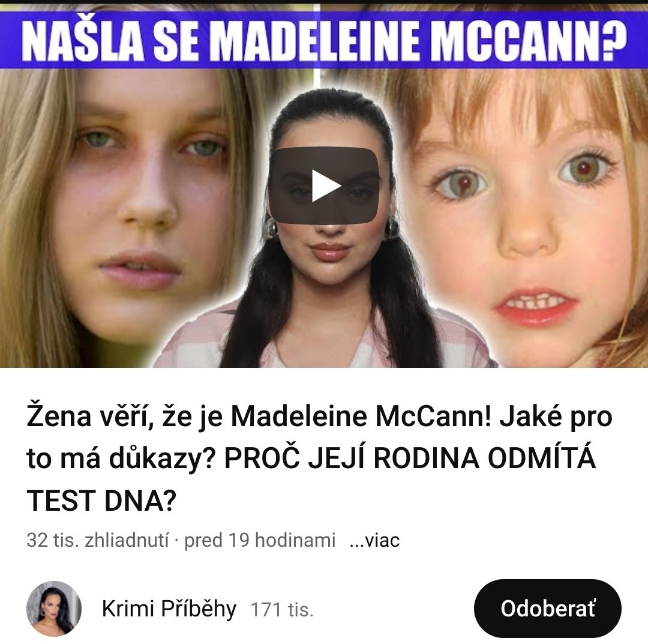Image resolution: width=648 pixels, height=644 pixels.
Task: Play the video using the center play button
Action: (x=324, y=185)
